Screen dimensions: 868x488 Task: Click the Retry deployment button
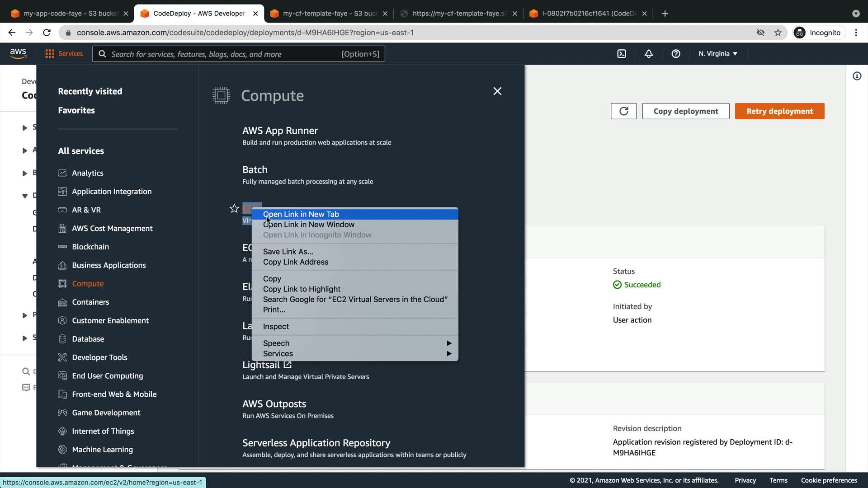tap(779, 111)
